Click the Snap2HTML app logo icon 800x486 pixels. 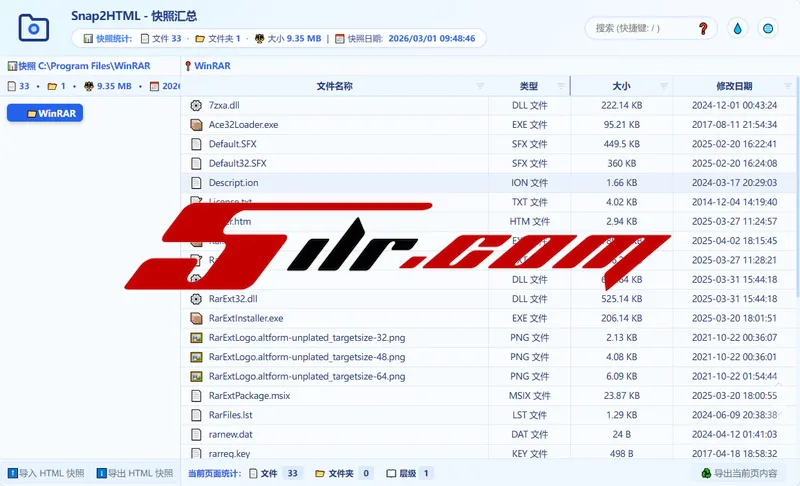pyautogui.click(x=34, y=27)
